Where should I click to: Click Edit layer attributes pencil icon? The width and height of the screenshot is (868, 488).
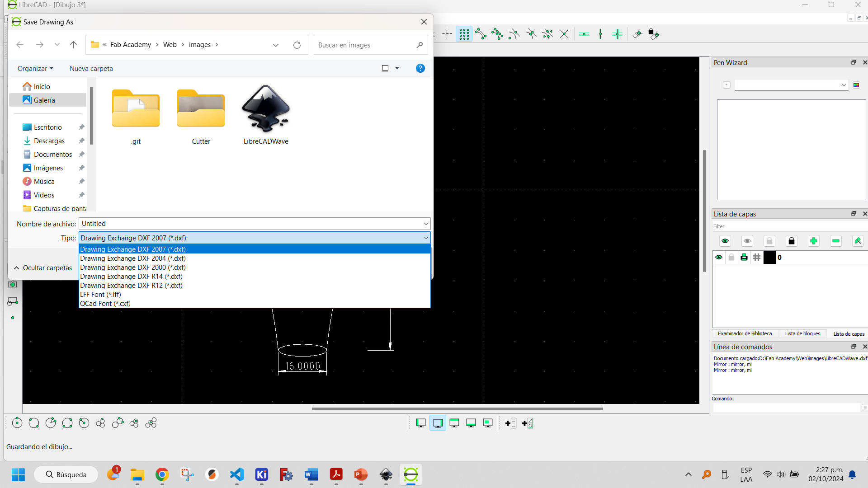click(858, 241)
